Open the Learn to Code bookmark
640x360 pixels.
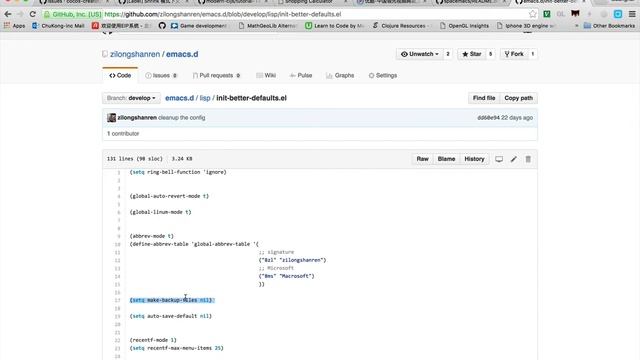click(335, 26)
